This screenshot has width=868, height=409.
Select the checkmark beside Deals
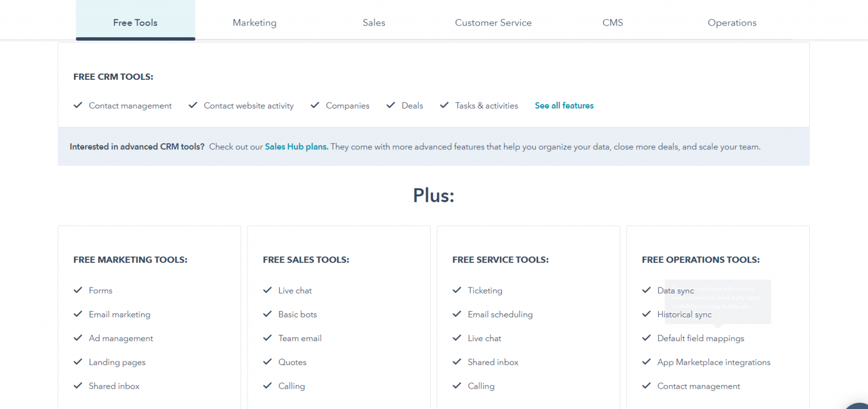pos(390,105)
